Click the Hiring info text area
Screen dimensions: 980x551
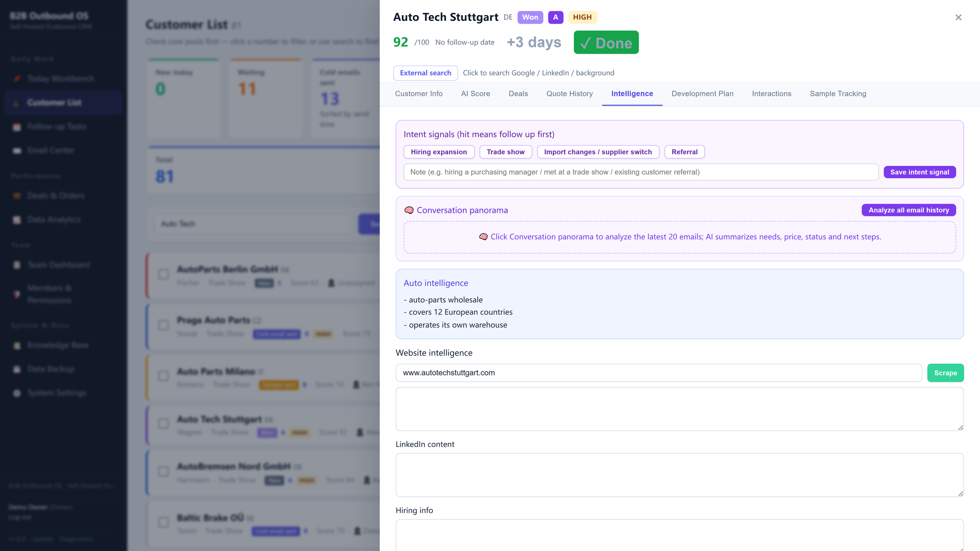pos(679,535)
